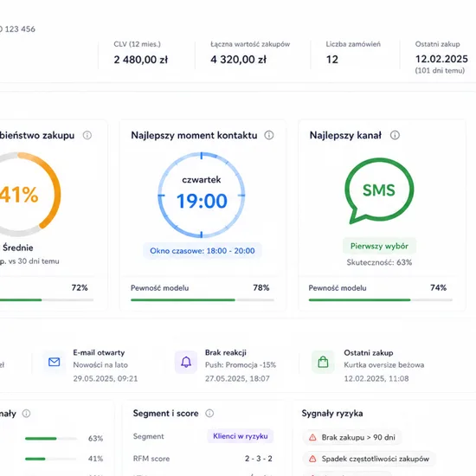The height and width of the screenshot is (476, 476).
Task: Click the clock graphic showing czwartek 19:00
Action: tap(202, 195)
